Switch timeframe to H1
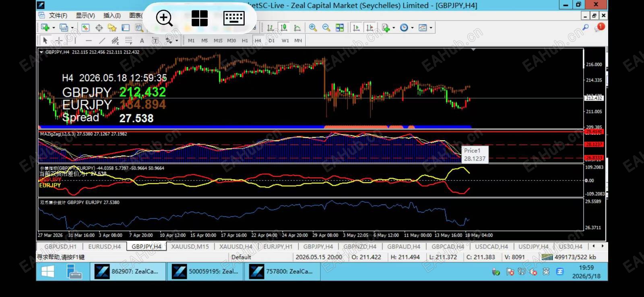This screenshot has height=297, width=644. pos(245,41)
